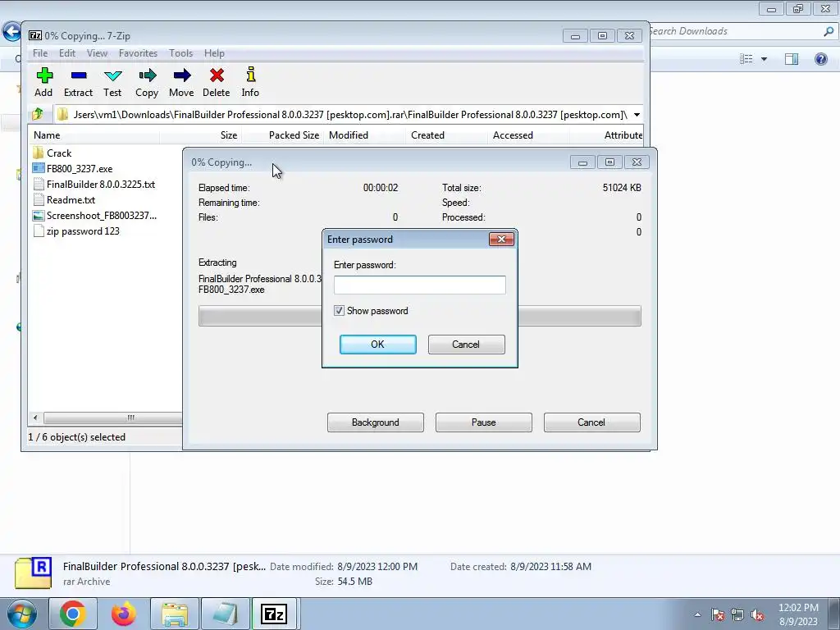Click the Explorer search magnifier icon
840x630 pixels.
point(829,32)
